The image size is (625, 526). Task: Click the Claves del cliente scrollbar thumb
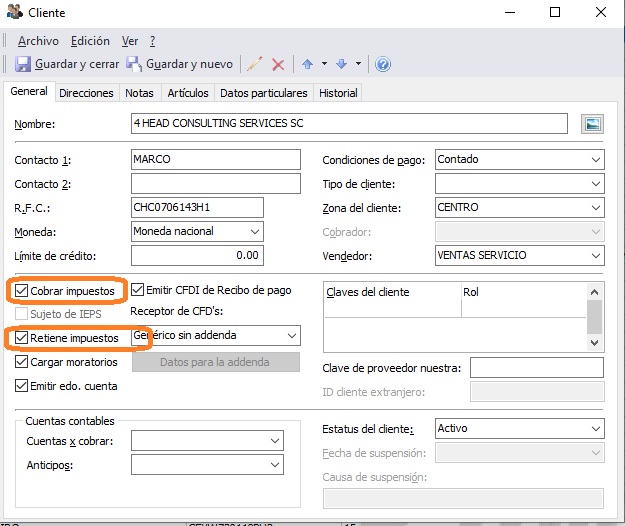point(594,317)
